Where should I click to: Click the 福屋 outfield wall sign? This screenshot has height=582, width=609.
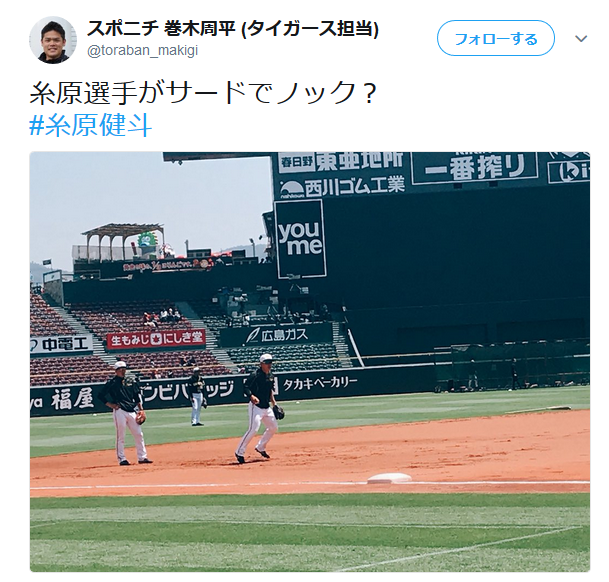pos(72,399)
